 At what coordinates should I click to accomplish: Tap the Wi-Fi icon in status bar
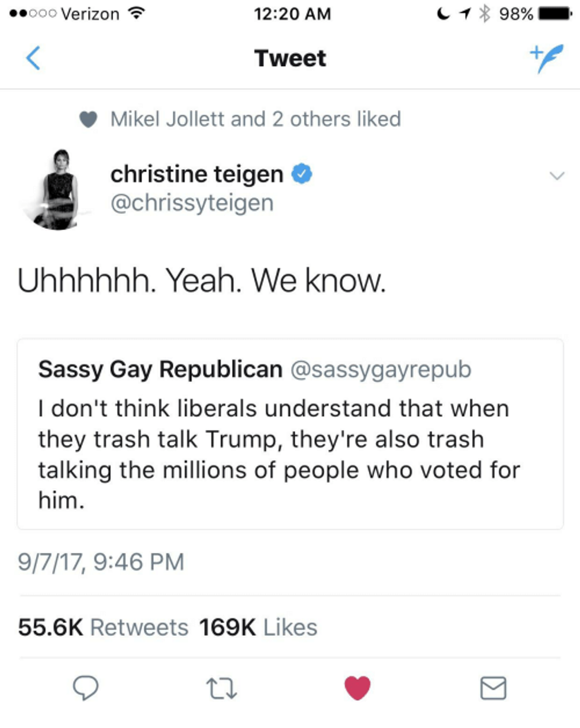(137, 14)
